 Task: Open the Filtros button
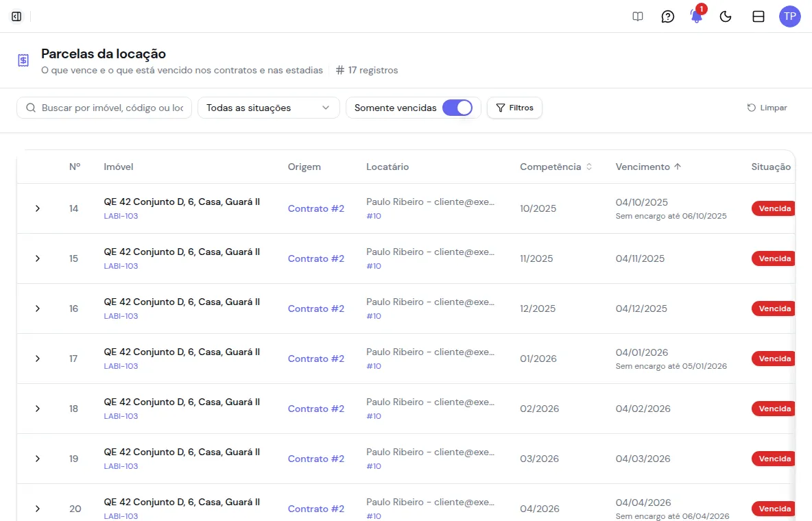(514, 108)
